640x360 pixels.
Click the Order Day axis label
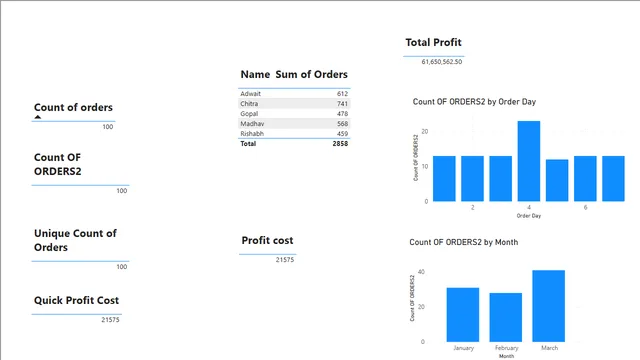[529, 216]
